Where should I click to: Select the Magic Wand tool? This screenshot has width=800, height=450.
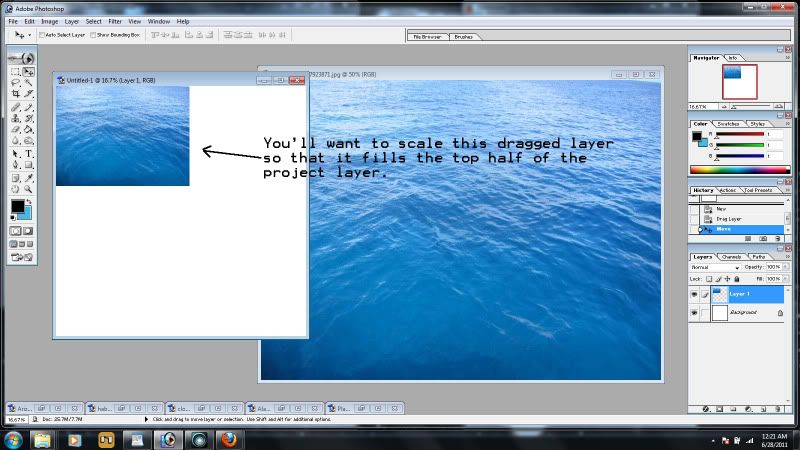[x=29, y=83]
